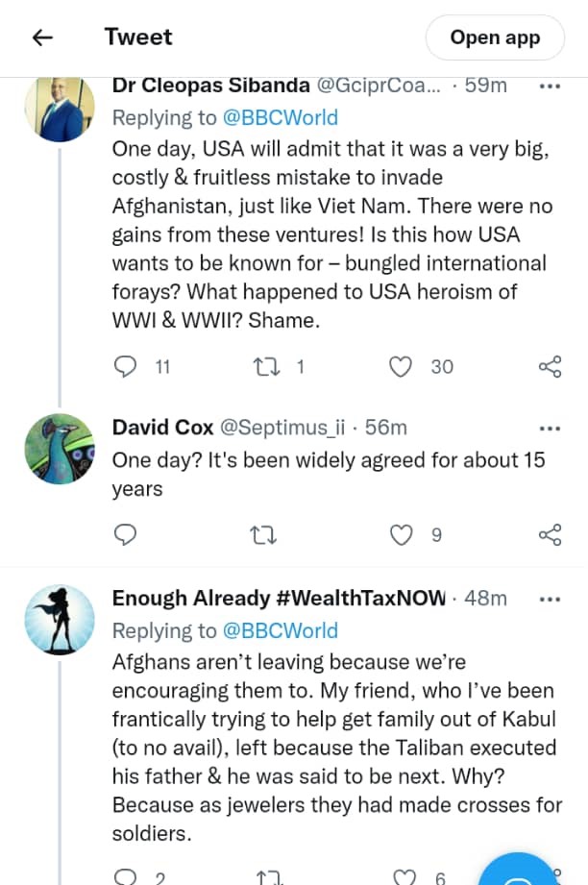Share David Cox's tweet
Viewport: 588px width, 885px height.
pyautogui.click(x=550, y=534)
